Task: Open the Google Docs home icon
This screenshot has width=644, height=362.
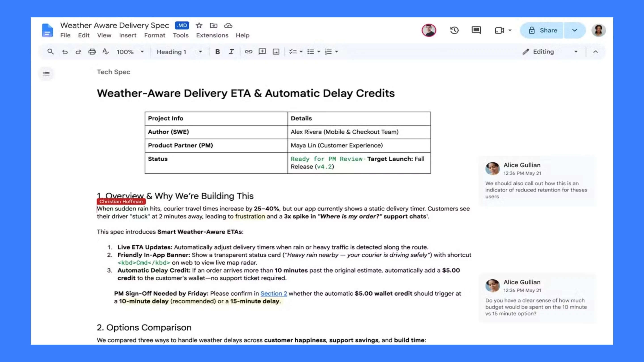Action: click(x=47, y=30)
